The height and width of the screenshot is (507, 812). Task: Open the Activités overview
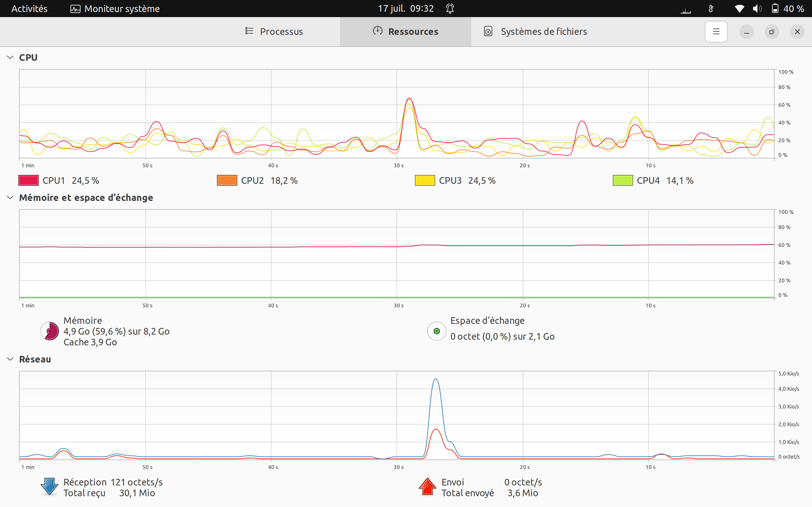(29, 8)
